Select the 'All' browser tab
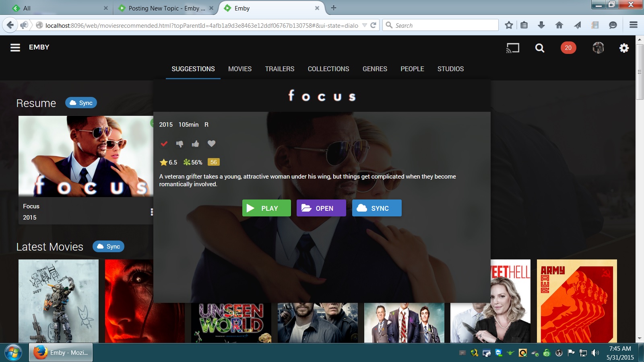The image size is (644, 362). point(60,8)
